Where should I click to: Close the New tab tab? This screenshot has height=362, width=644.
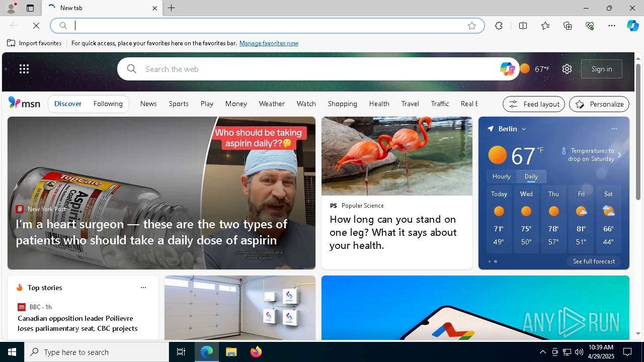tap(154, 8)
